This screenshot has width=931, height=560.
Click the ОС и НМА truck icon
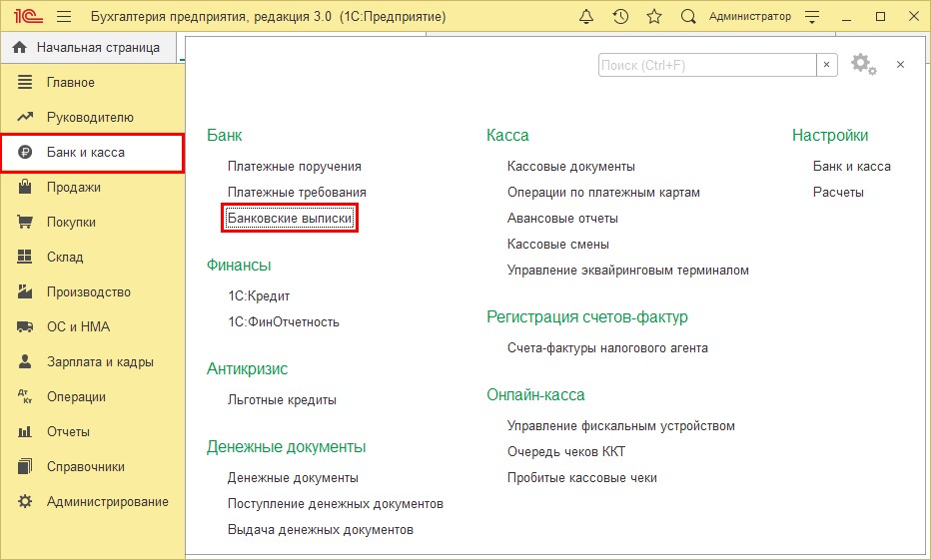[x=25, y=326]
